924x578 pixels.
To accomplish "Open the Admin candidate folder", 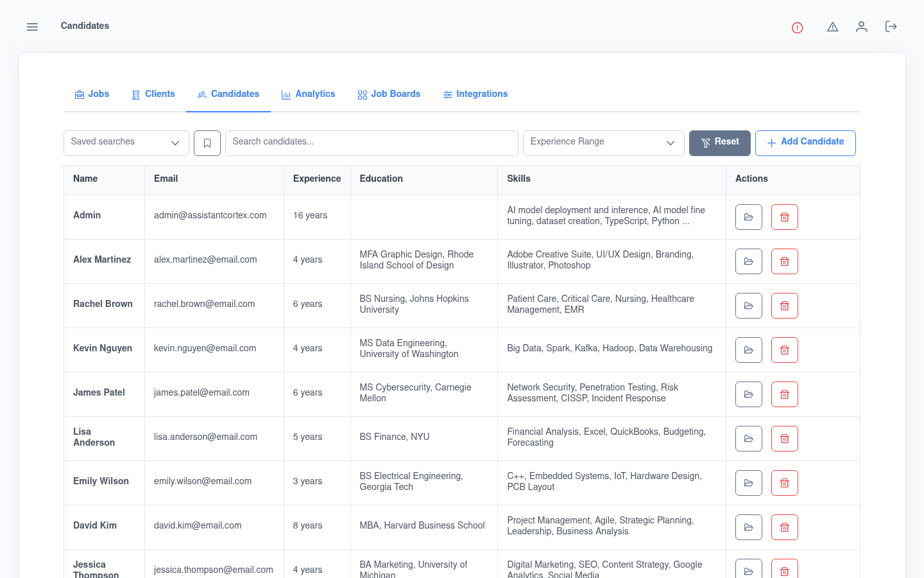I will coord(749,217).
